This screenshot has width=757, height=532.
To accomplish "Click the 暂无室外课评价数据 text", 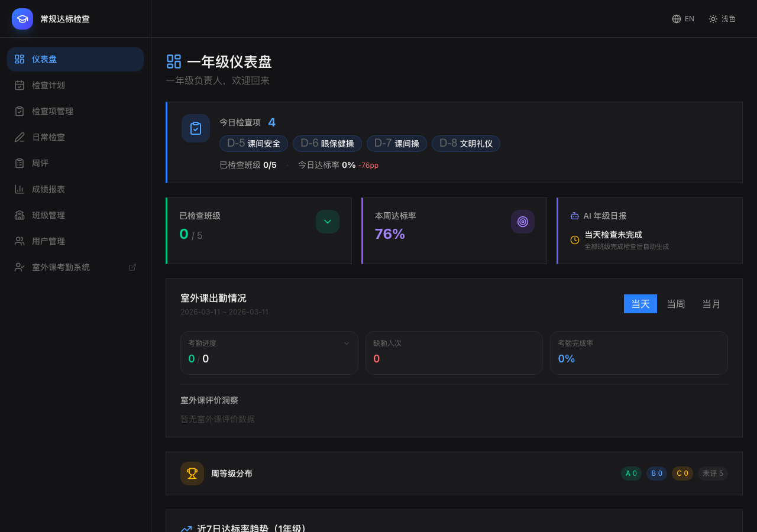I will (218, 419).
